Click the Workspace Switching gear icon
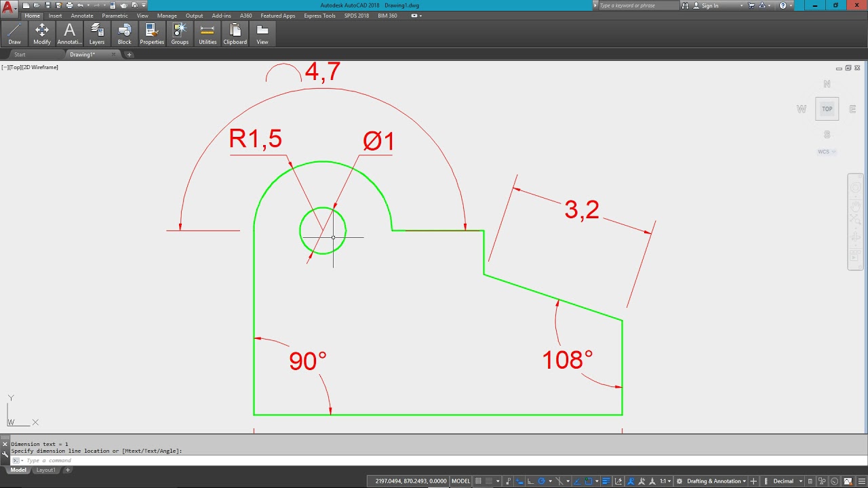The height and width of the screenshot is (488, 868). (679, 481)
